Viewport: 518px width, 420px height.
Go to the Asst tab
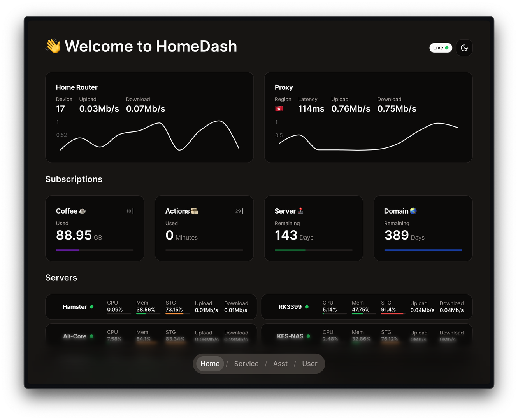click(280, 364)
